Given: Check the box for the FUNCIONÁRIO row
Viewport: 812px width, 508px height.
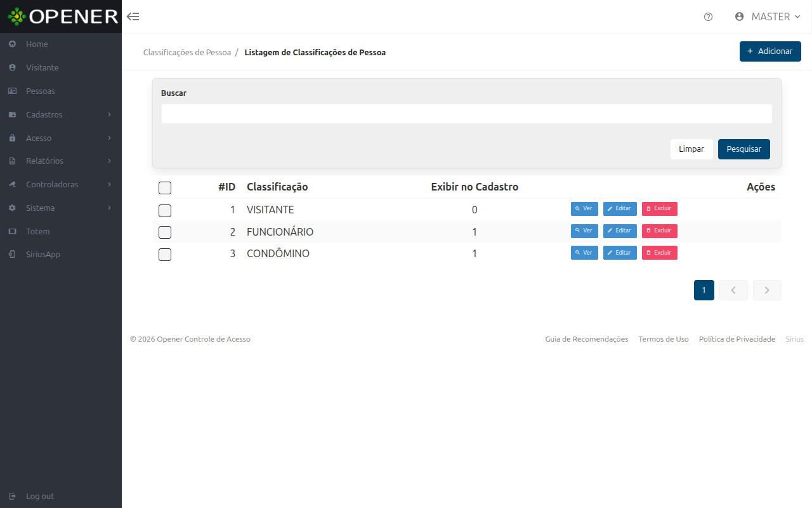Looking at the screenshot, I should point(165,232).
